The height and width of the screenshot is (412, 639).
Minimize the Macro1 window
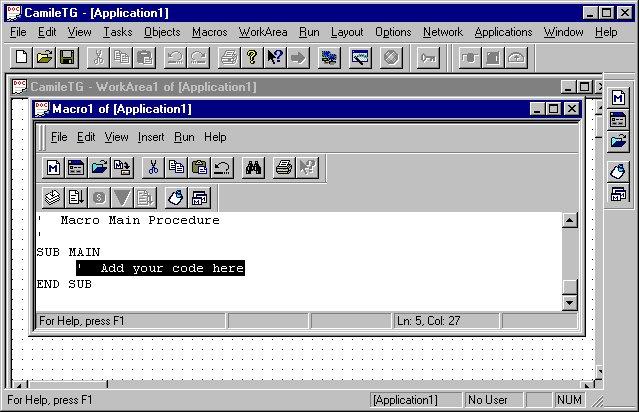tap(538, 109)
